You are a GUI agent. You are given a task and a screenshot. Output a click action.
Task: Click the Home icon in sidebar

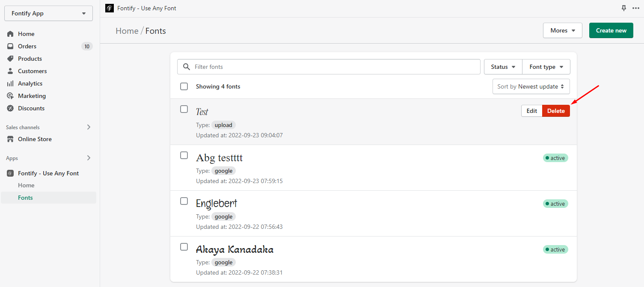coord(10,34)
